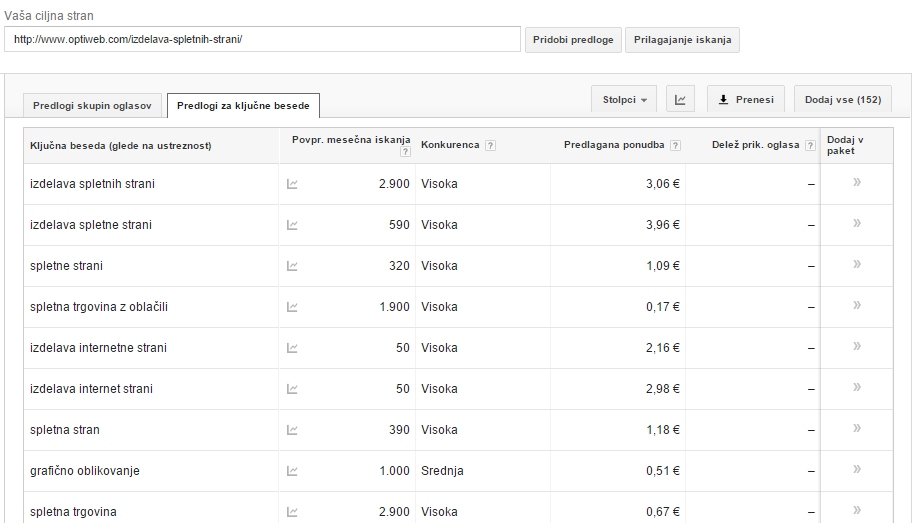The height and width of the screenshot is (523, 912).
Task: Expand the Stolpci columns dropdown
Action: (x=625, y=100)
